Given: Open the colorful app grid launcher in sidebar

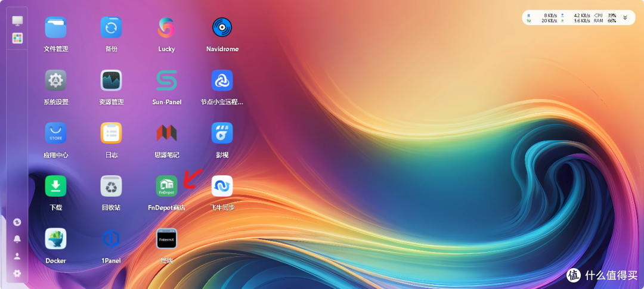Looking at the screenshot, I should pos(17,38).
